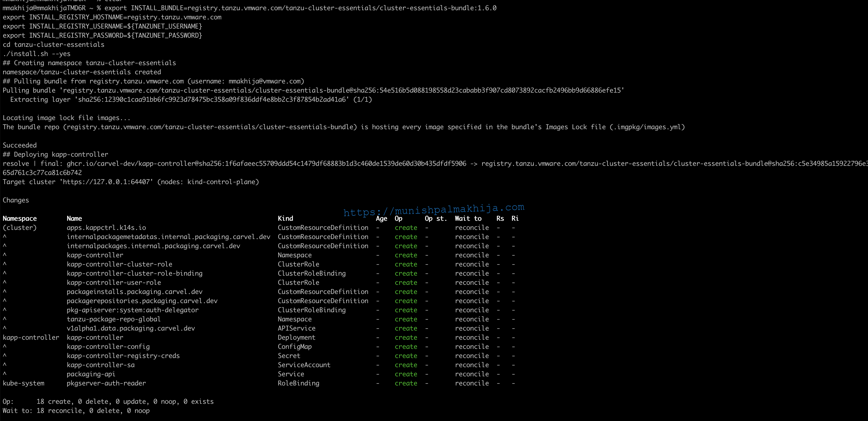This screenshot has width=868, height=421.
Task: Click the export INSTALL_BUNDLE command line
Action: 249,8
